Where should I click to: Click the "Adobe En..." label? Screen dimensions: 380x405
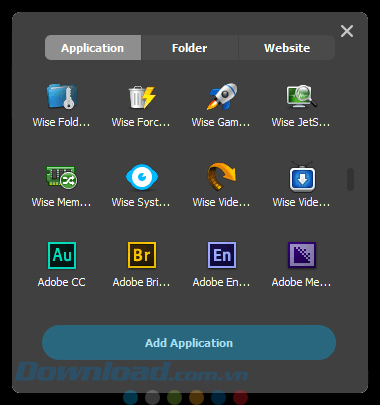pos(221,282)
